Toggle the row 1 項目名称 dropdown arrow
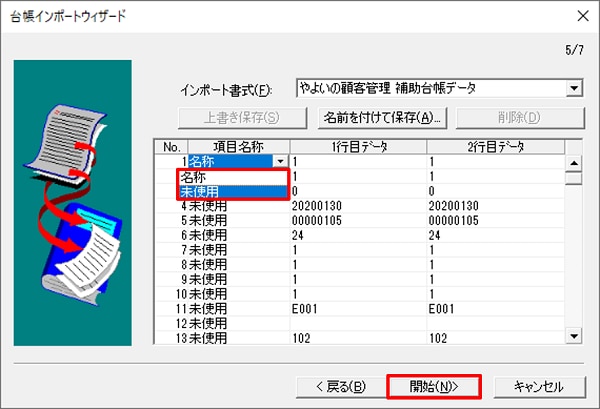Viewport: 600px width, 409px height. point(280,161)
